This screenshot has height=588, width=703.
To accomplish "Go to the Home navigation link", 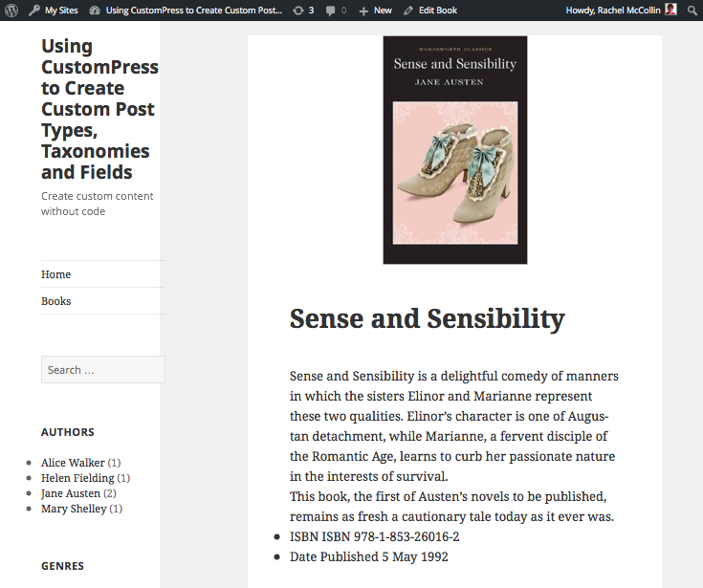I will tap(56, 274).
